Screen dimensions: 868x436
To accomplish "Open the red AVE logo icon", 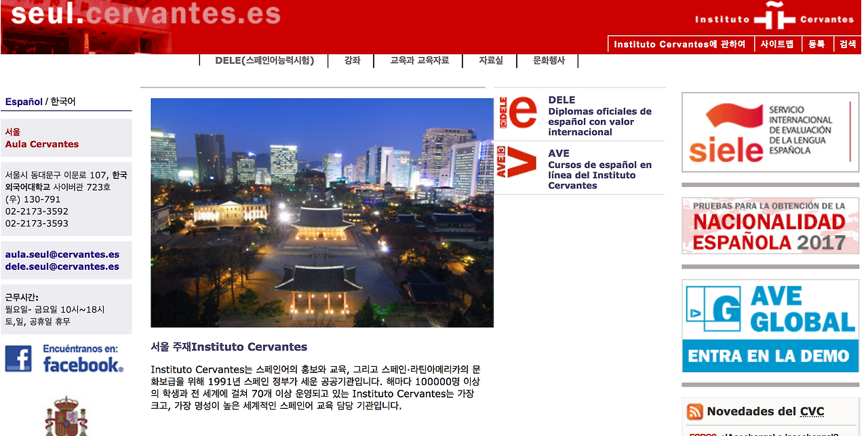I will coord(516,162).
